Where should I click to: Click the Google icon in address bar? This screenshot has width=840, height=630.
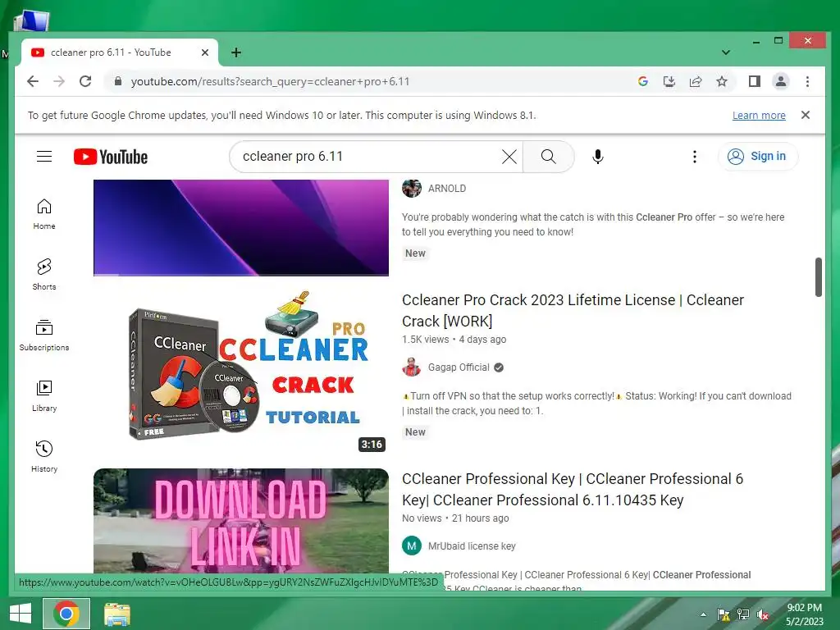643,81
